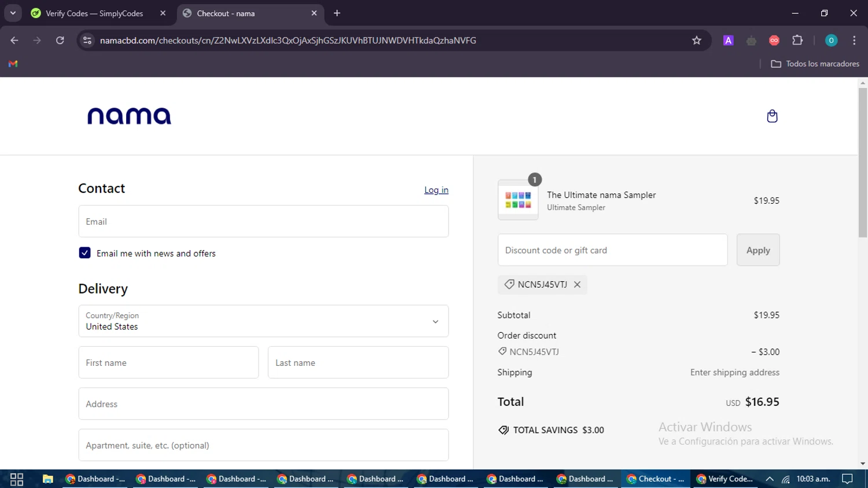Screen dimensions: 868x488
Task: Open the tab search dropdown arrow
Action: pyautogui.click(x=13, y=13)
